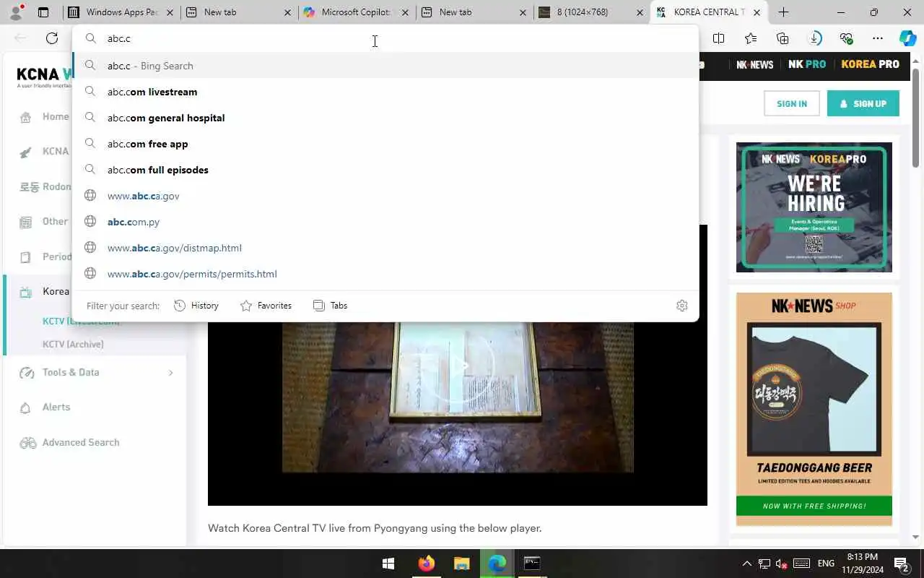Select 'abc.com free app' suggestion
The image size is (924, 578).
point(385,144)
